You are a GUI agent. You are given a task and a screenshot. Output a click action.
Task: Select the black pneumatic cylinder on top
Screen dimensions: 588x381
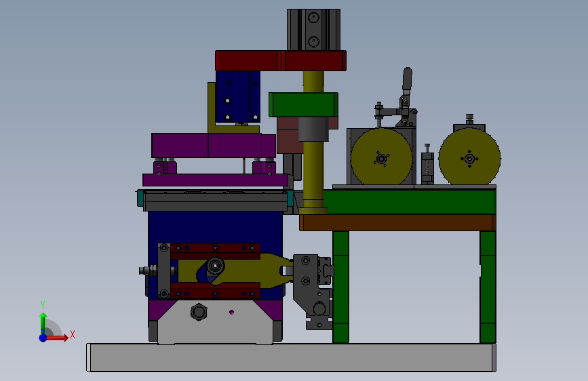point(313,30)
